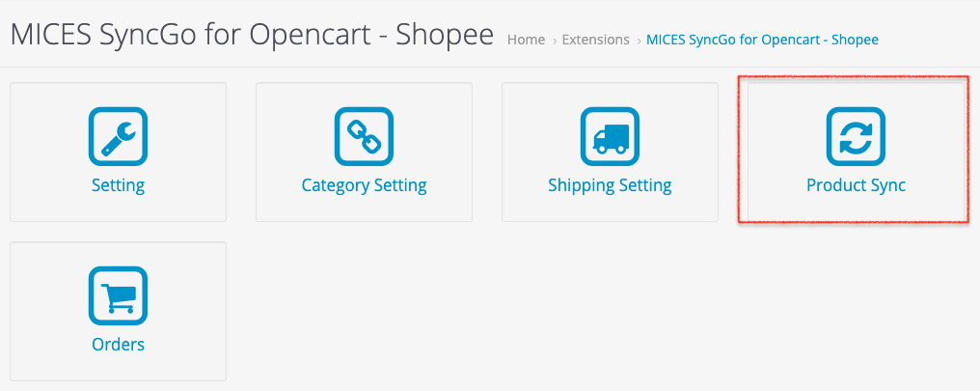The height and width of the screenshot is (391, 980).
Task: Click the chain link Category Setting icon
Action: click(364, 135)
